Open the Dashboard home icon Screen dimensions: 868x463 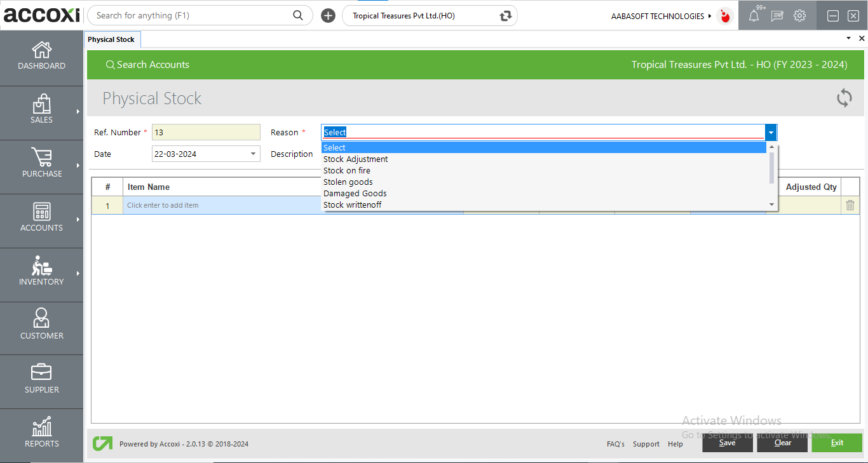41,51
